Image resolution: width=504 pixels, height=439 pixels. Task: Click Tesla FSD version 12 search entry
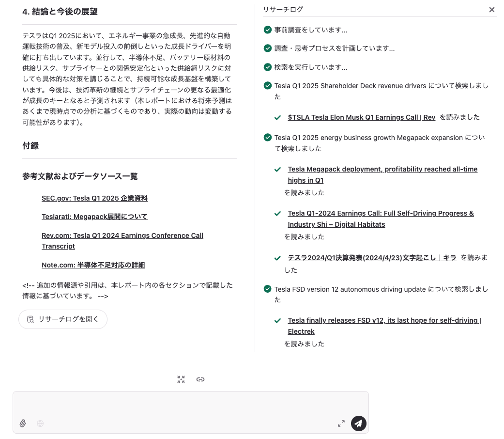click(381, 294)
